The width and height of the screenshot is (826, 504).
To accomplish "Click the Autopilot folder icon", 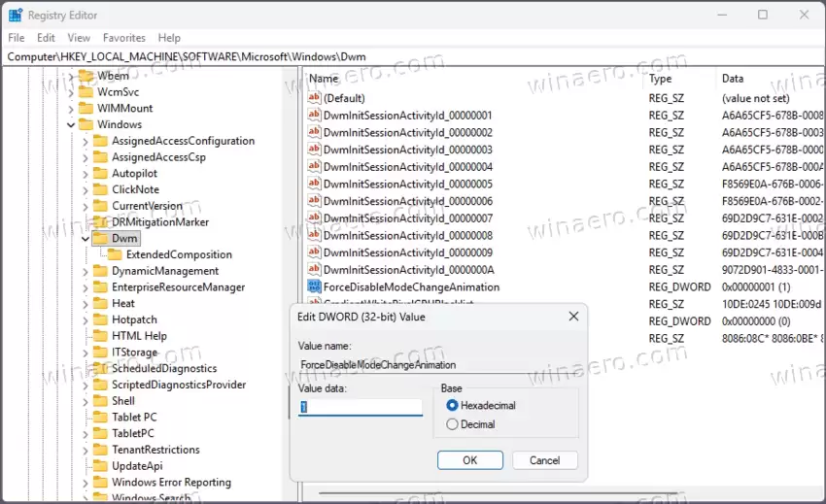I will [x=100, y=173].
